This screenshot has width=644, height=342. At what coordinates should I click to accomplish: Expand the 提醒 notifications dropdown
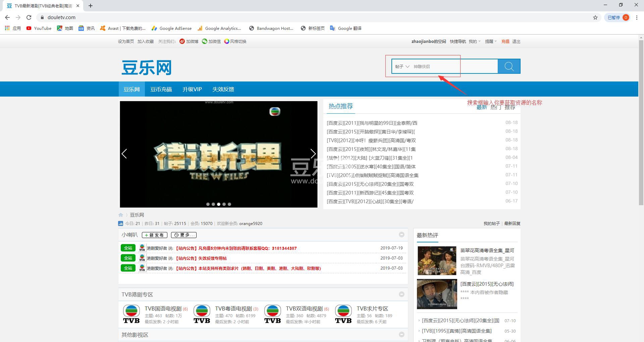tap(491, 42)
